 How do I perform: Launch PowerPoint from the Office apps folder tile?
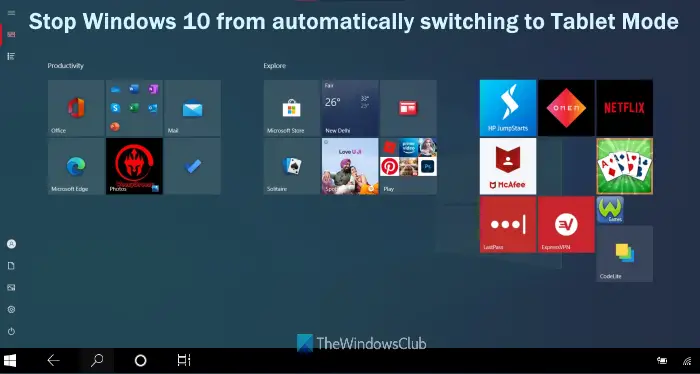(116, 127)
